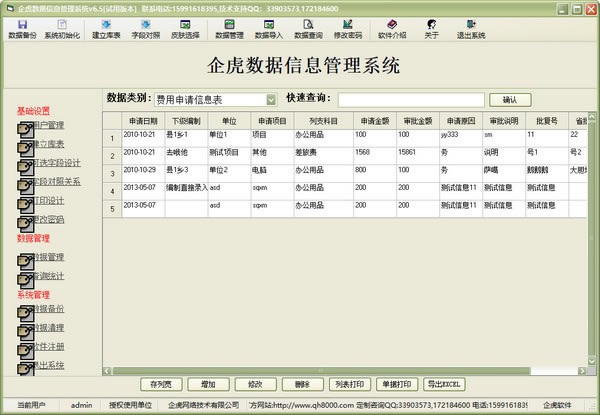Click the 增加 add button
The width and height of the screenshot is (600, 415).
tap(207, 384)
